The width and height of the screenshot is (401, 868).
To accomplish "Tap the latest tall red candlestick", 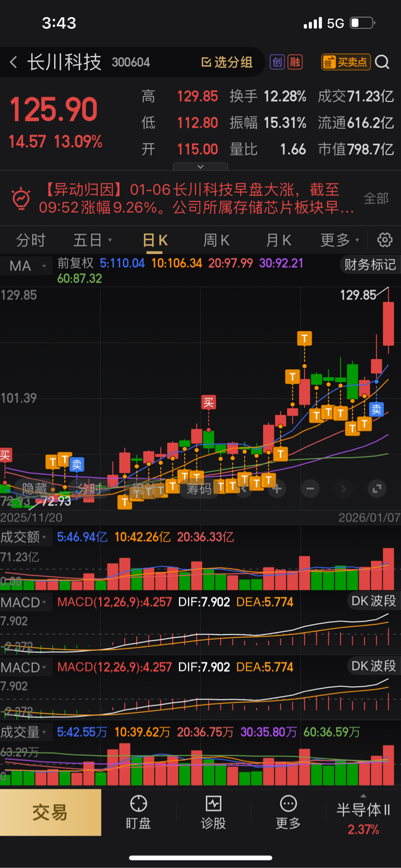I will [x=388, y=324].
